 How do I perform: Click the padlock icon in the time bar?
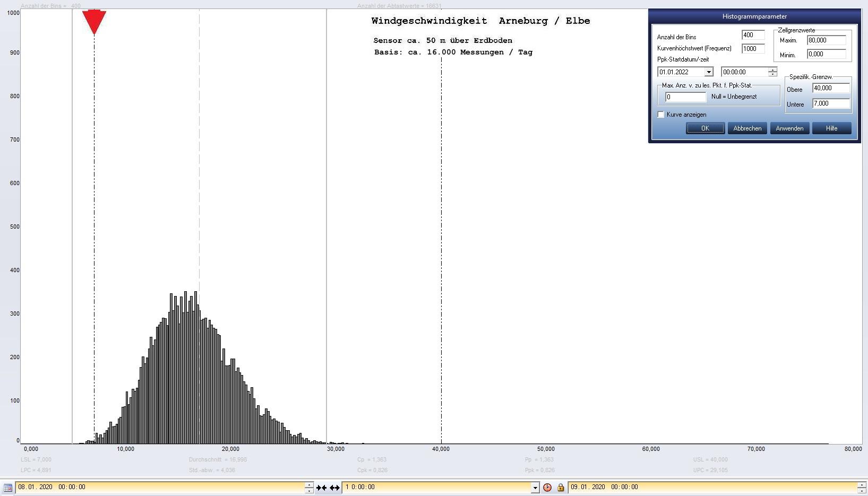pos(561,488)
